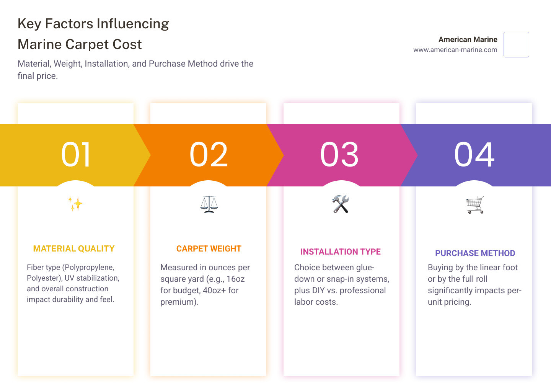Click the fiber type description text
This screenshot has width=551, height=392.
coord(73,283)
